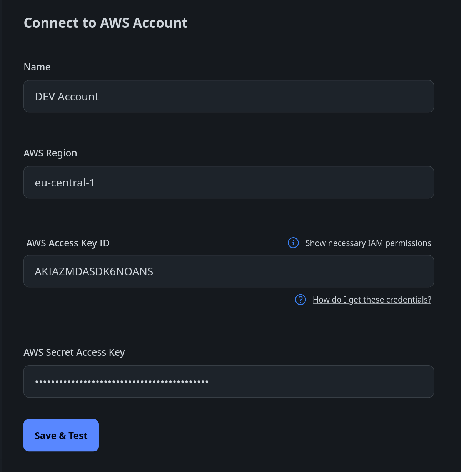
Task: Select the circled 'i' indicator above the Access Key field
Action: pyautogui.click(x=293, y=243)
